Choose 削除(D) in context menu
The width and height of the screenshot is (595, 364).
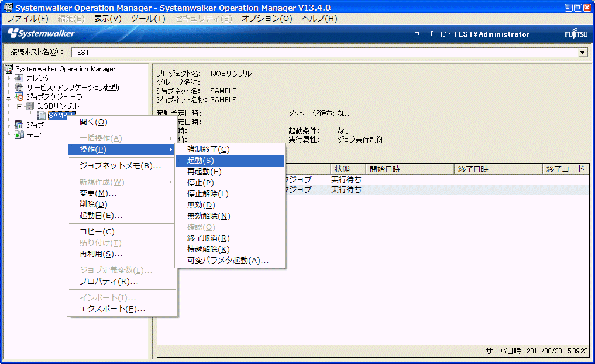click(x=122, y=204)
